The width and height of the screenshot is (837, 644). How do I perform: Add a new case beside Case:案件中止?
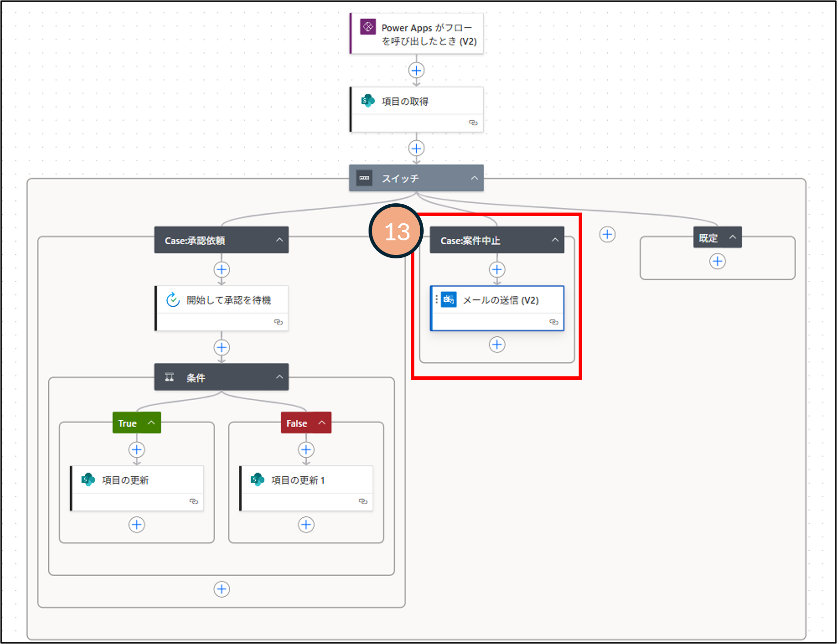[x=607, y=234]
